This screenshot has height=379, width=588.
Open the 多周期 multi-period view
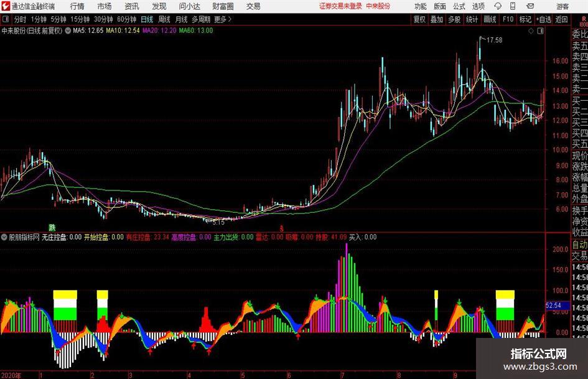pyautogui.click(x=201, y=19)
